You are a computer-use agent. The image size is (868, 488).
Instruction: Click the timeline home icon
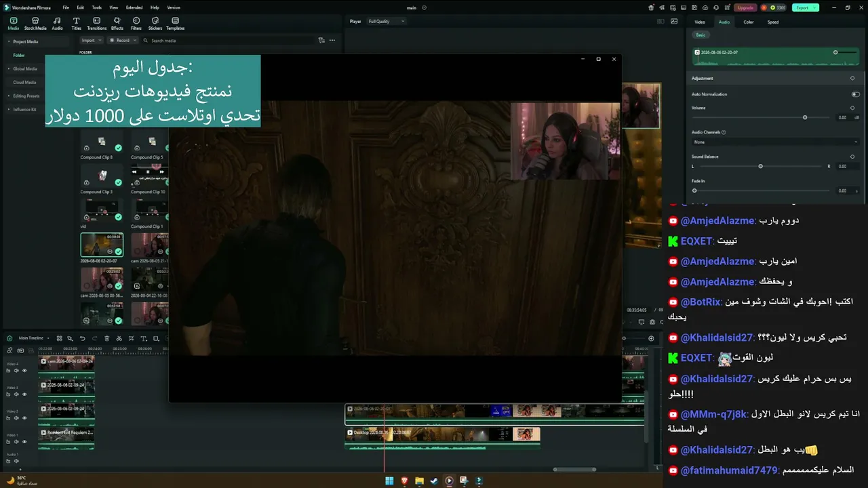coord(9,338)
